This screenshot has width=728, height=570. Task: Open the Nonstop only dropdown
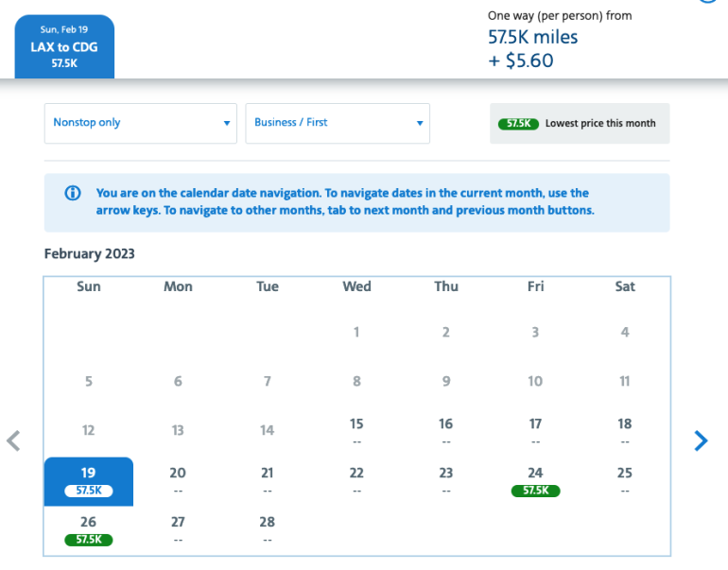[140, 123]
